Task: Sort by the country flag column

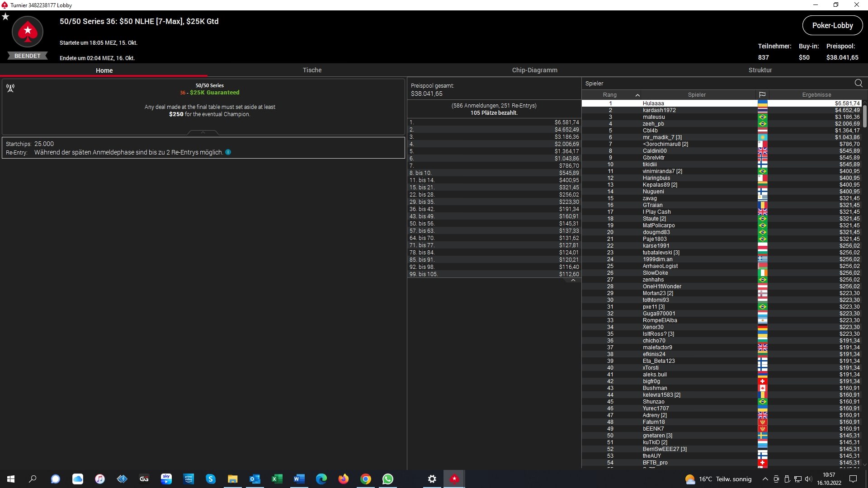Action: 762,95
